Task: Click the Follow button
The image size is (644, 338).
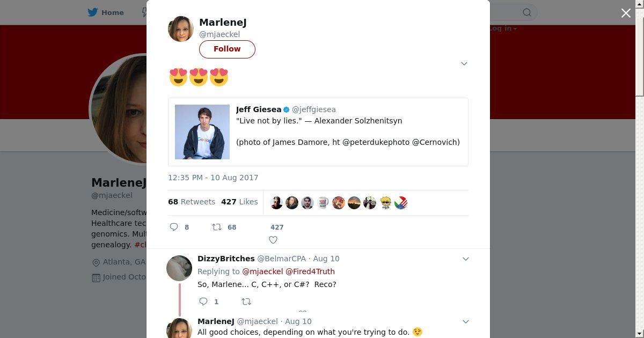Action: click(227, 49)
